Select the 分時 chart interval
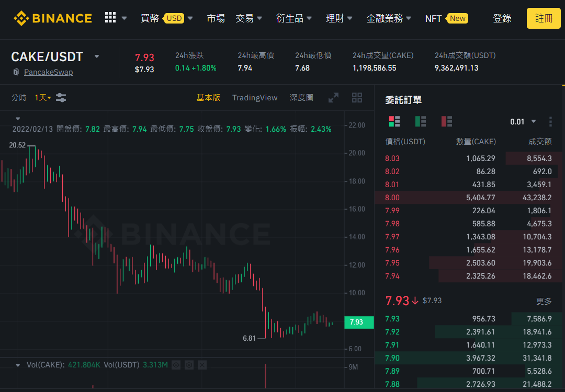 click(x=19, y=98)
